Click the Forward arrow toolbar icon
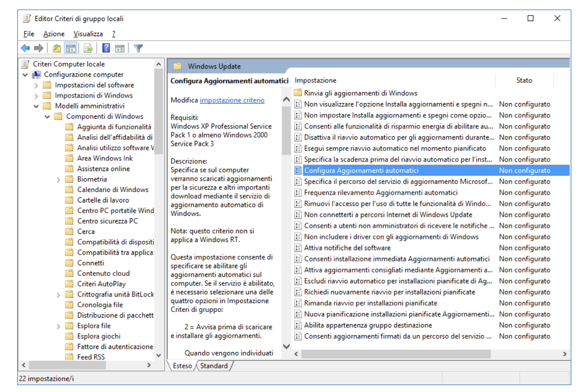Screen dimensions: 580x392 coord(39,48)
